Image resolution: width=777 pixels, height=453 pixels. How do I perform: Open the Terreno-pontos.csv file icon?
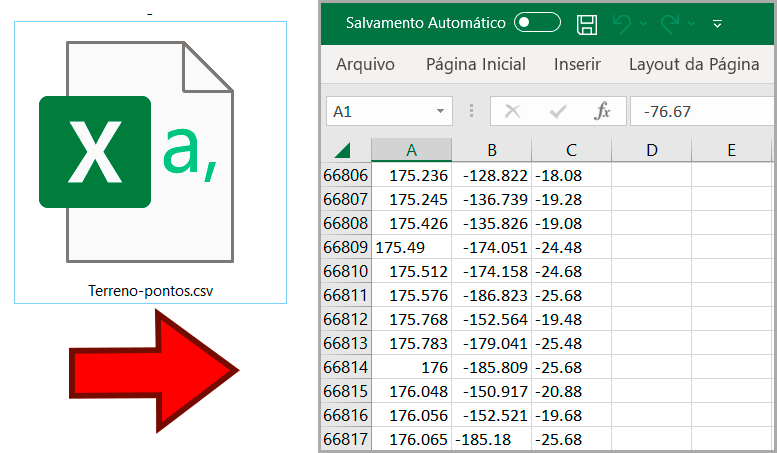pos(150,160)
